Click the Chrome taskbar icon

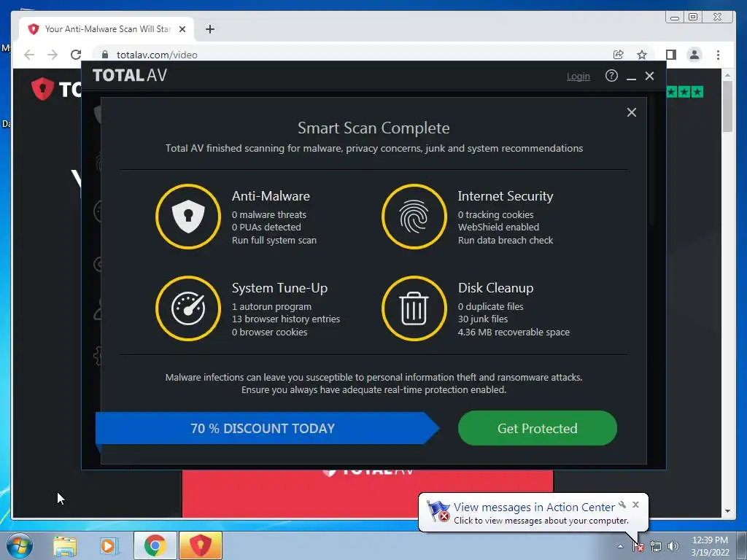[155, 545]
